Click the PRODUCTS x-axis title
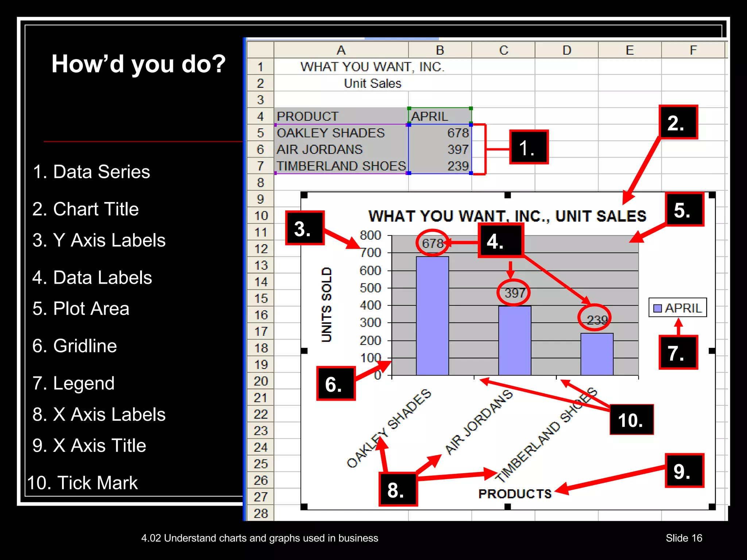The height and width of the screenshot is (560, 747). click(515, 494)
